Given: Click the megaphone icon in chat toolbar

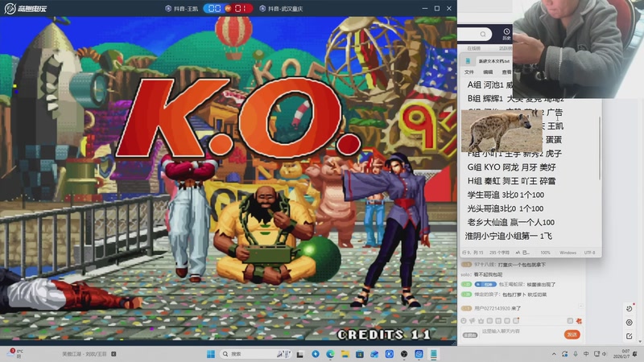Looking at the screenshot, I should [x=473, y=321].
